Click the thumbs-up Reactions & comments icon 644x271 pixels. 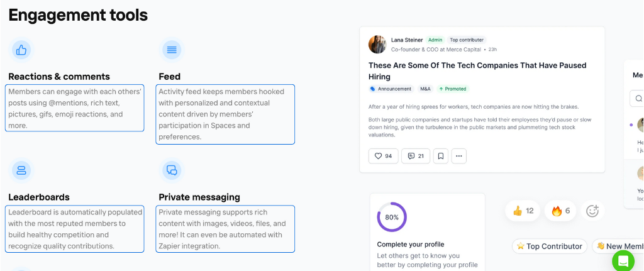21,50
